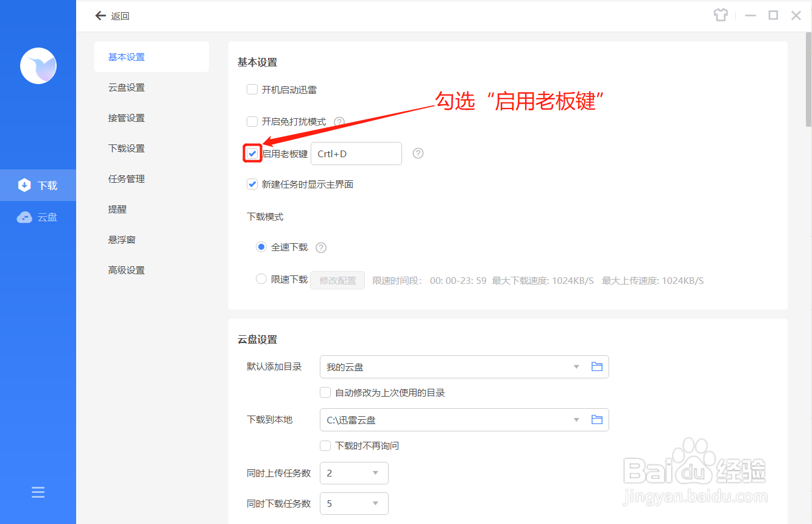Click the hummingbird avatar logo
812x524 pixels.
tap(38, 66)
